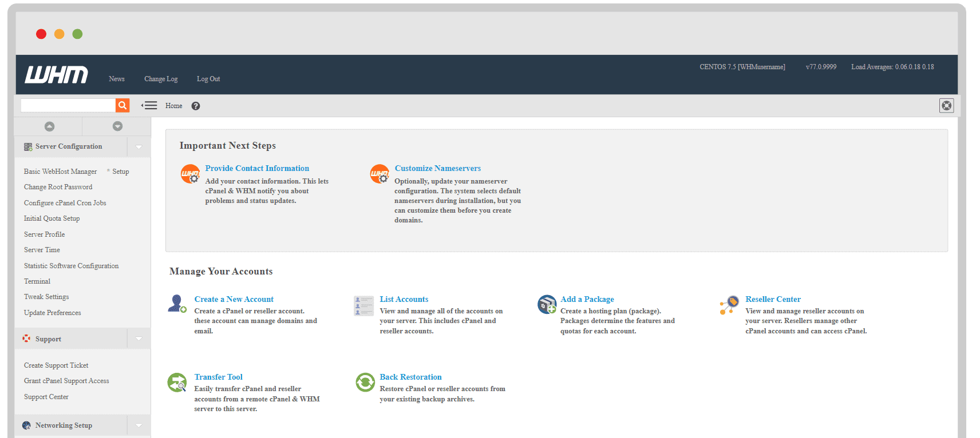Image resolution: width=980 pixels, height=438 pixels.
Task: Click the List Accounts icon
Action: point(363,305)
